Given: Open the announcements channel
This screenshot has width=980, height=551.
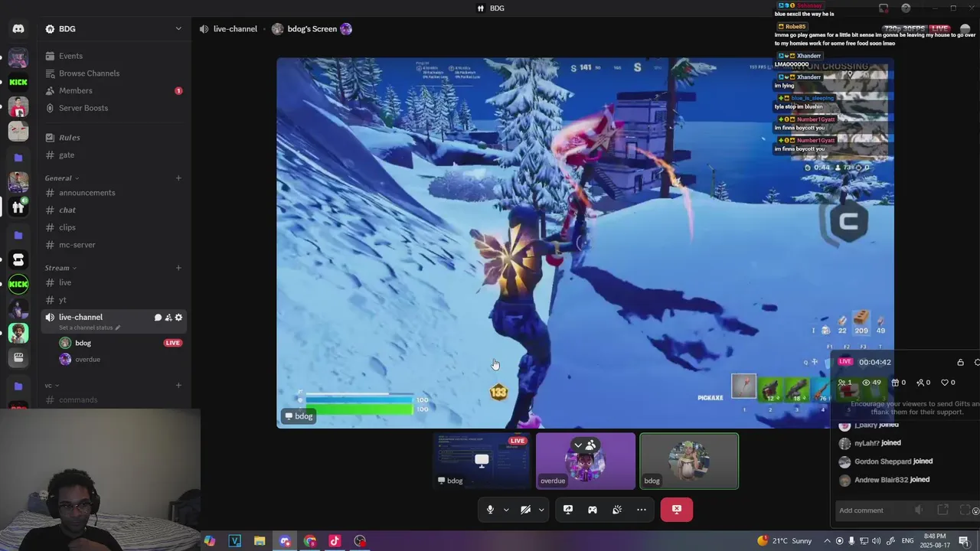Looking at the screenshot, I should pos(115,193).
